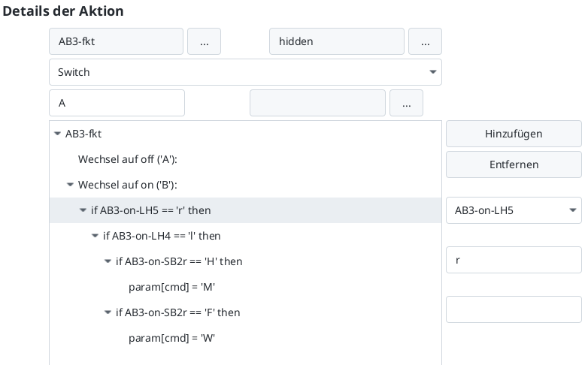This screenshot has height=365, width=588.
Task: Click the hidden text input field
Action: tap(336, 42)
